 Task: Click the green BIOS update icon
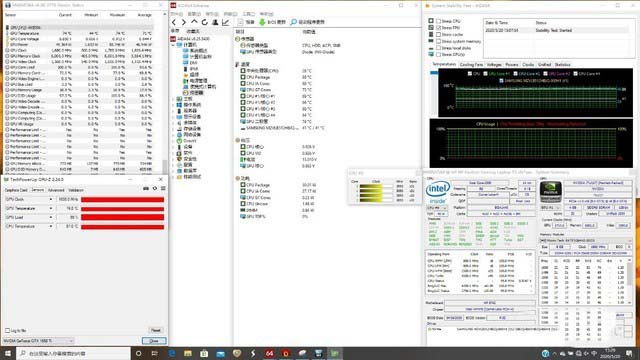tap(262, 22)
